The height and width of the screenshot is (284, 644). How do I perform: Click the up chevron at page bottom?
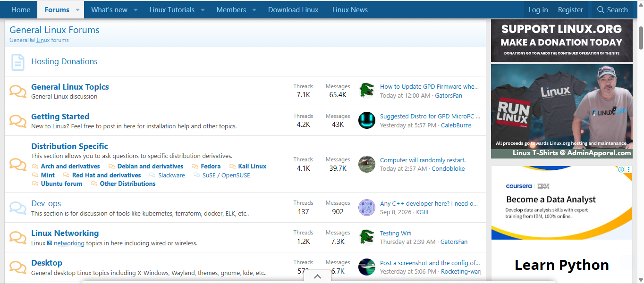pyautogui.click(x=318, y=277)
